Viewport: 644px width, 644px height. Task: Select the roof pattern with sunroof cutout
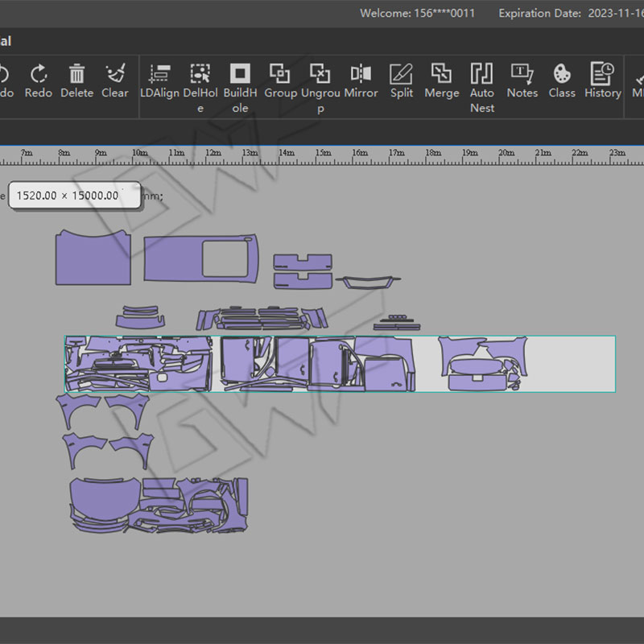click(173, 260)
